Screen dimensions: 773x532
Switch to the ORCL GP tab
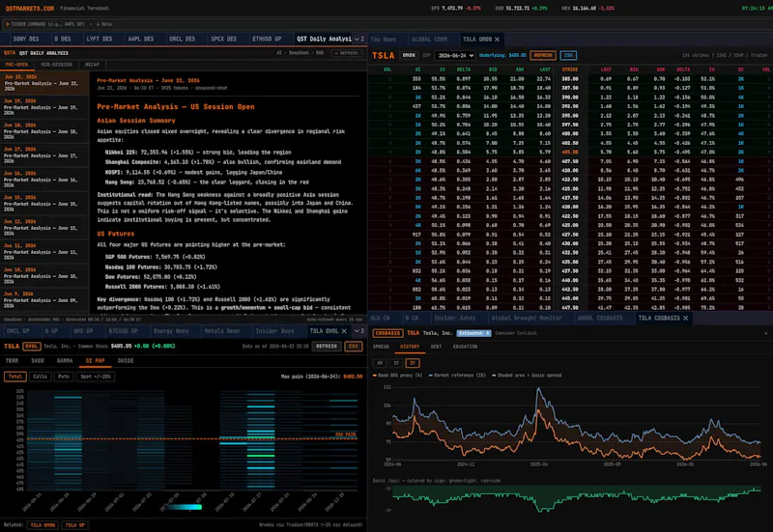point(18,331)
